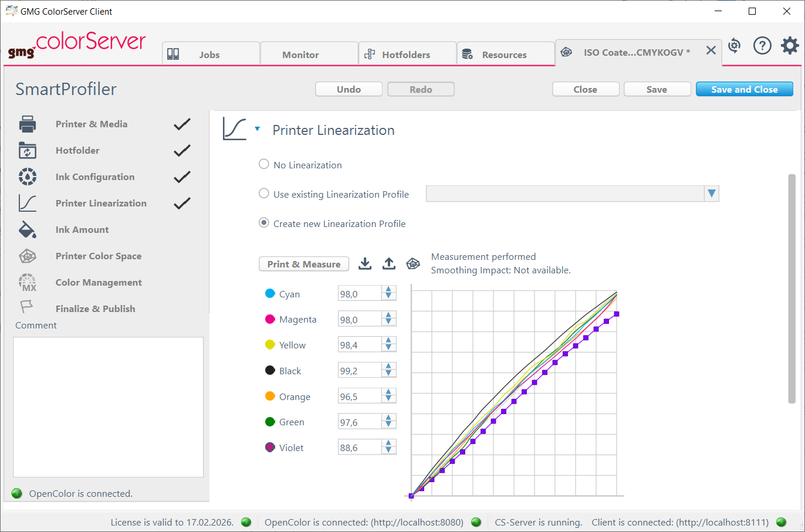Select the No Linearization option
Image resolution: width=805 pixels, height=532 pixels.
click(x=263, y=164)
